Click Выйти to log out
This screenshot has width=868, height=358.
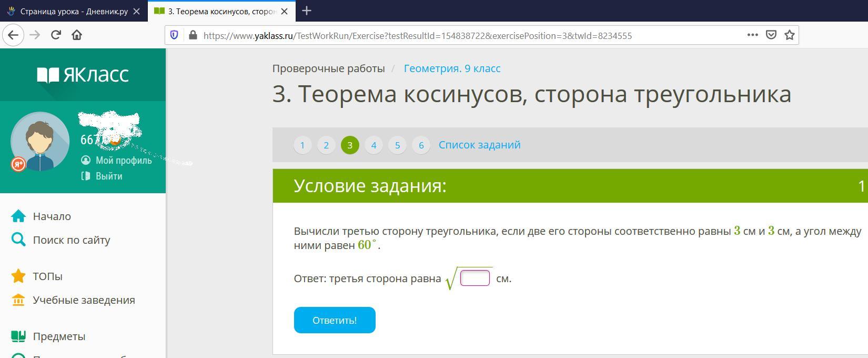[102, 176]
